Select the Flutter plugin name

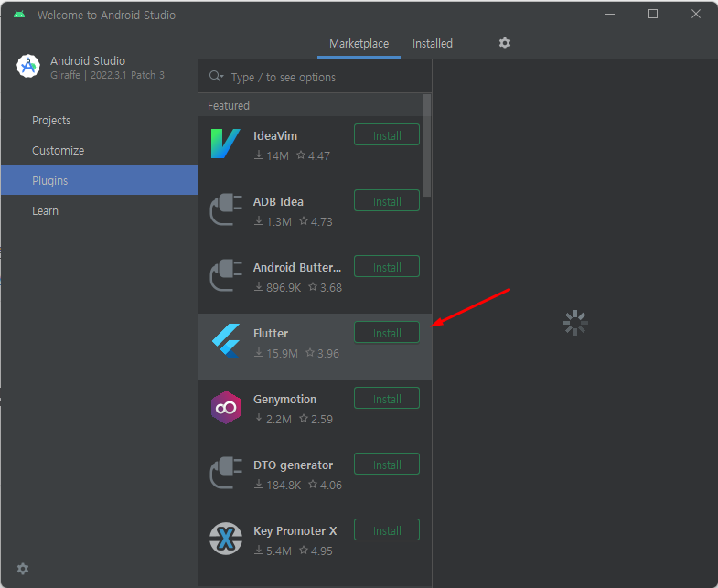(271, 334)
